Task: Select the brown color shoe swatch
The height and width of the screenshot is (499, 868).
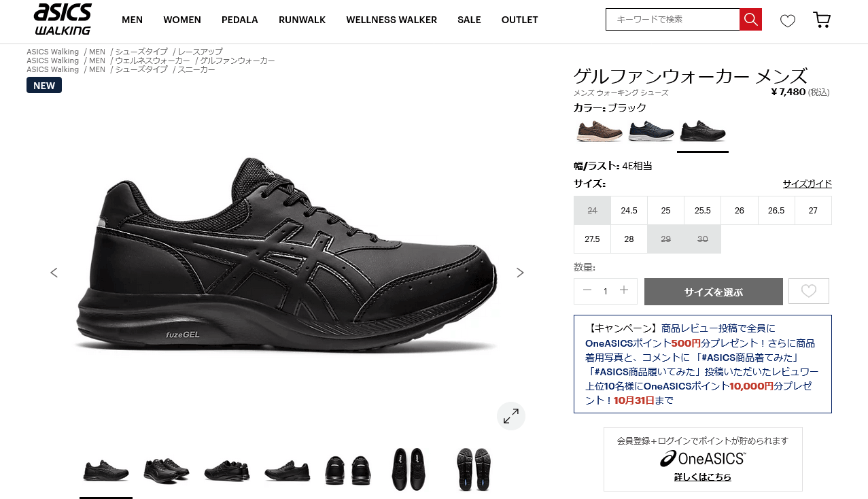Action: [x=599, y=131]
